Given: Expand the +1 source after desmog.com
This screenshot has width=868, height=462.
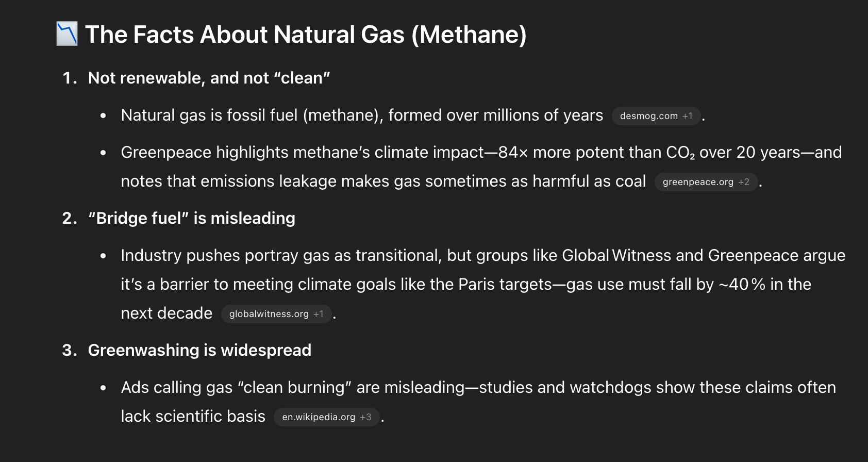Looking at the screenshot, I should point(688,116).
